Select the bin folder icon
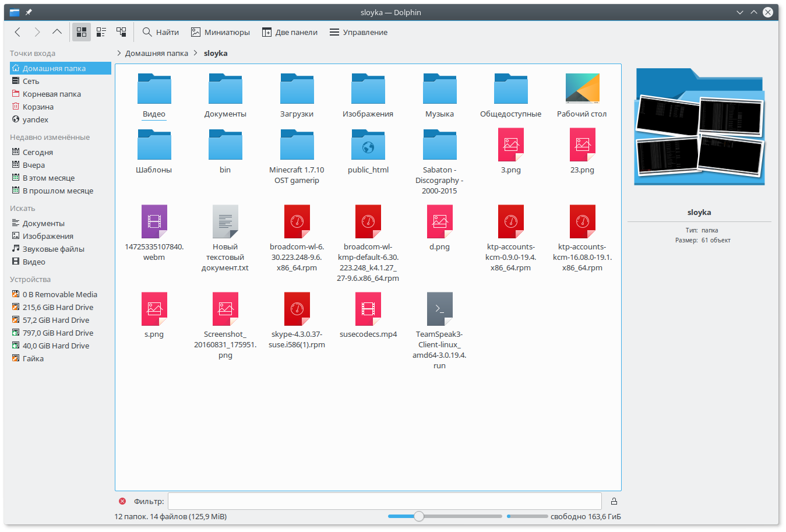Viewport: 786px width, 532px height. (x=225, y=145)
